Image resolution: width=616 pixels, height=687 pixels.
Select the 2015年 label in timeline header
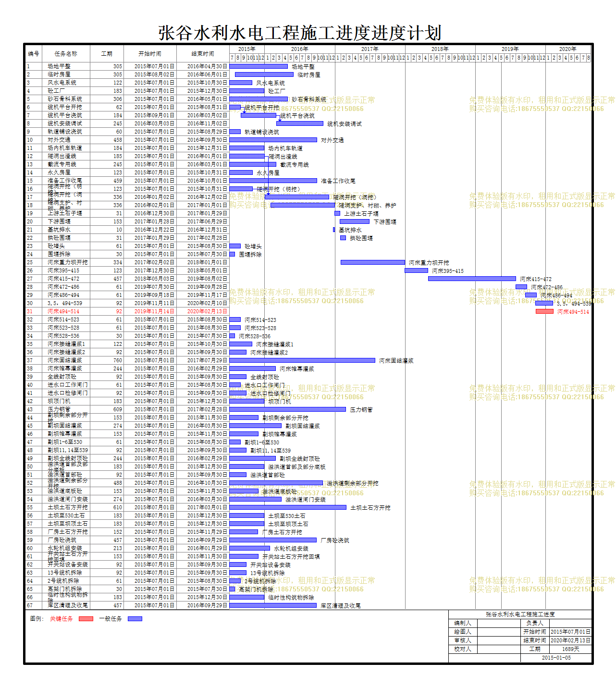247,49
